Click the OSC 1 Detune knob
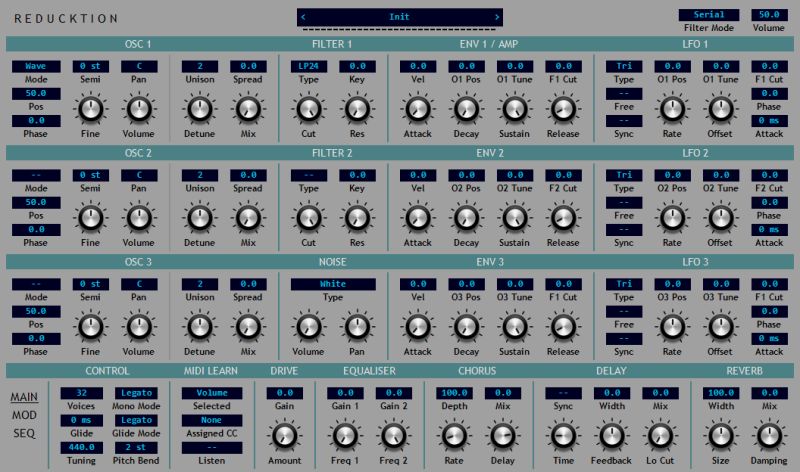 (x=199, y=109)
